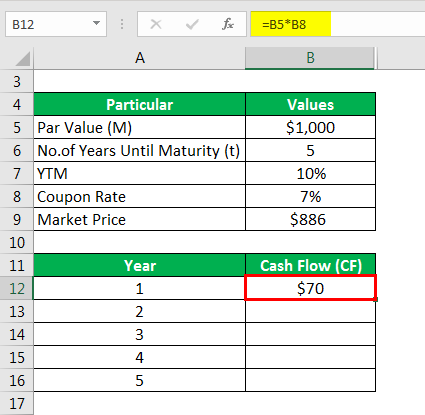The height and width of the screenshot is (415, 425).
Task: Select empty cash flow cell for Year 2
Action: (x=310, y=311)
